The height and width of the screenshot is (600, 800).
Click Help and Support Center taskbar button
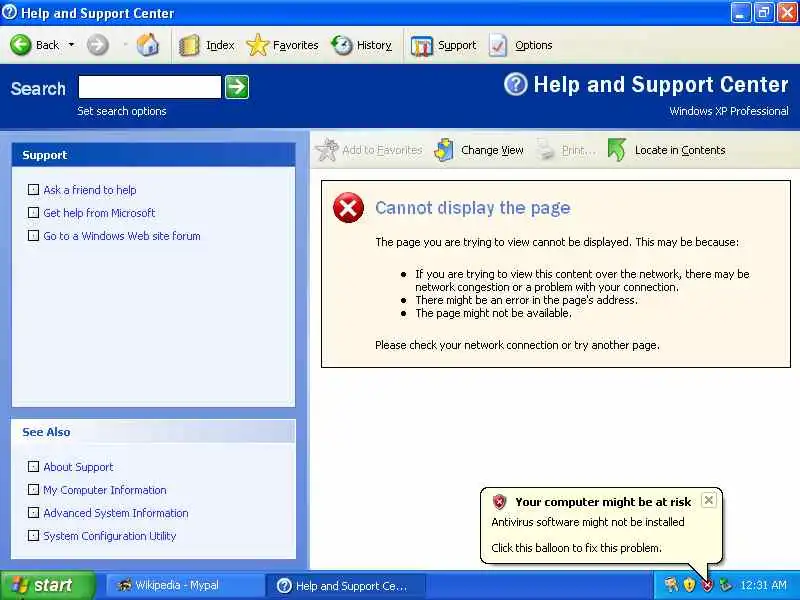coord(345,585)
